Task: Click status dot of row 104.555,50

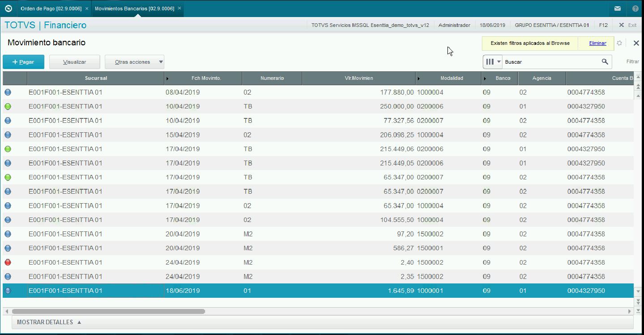Action: tap(8, 220)
